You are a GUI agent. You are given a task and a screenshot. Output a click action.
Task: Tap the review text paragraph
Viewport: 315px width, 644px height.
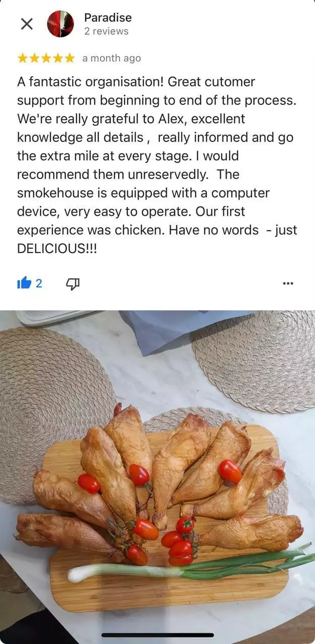point(157,165)
